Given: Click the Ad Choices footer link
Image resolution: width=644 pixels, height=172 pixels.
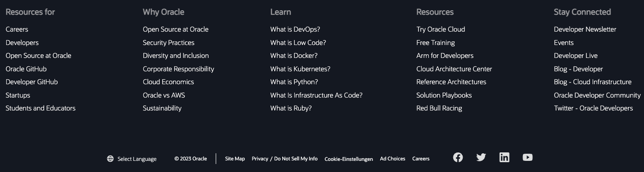Looking at the screenshot, I should coord(393,159).
